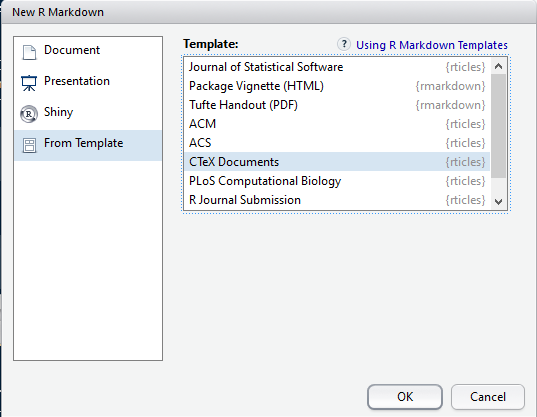Confirm with the OK button

[405, 397]
